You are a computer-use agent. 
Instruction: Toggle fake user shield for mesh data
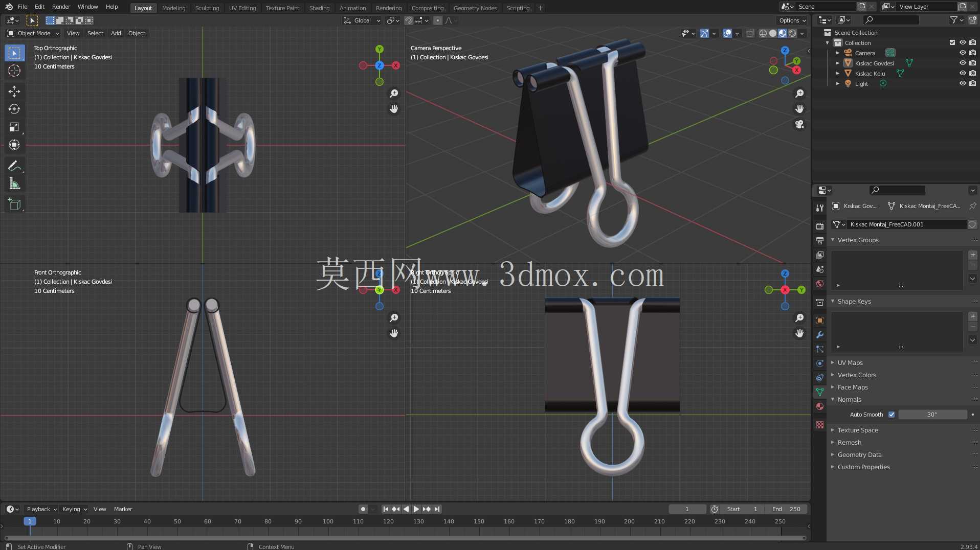point(972,224)
